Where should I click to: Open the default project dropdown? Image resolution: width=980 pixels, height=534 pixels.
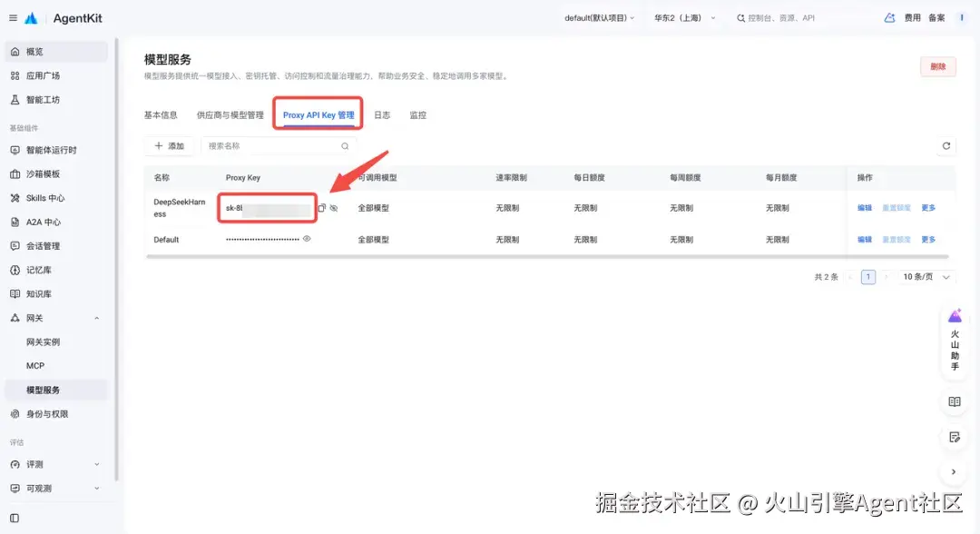click(x=600, y=18)
